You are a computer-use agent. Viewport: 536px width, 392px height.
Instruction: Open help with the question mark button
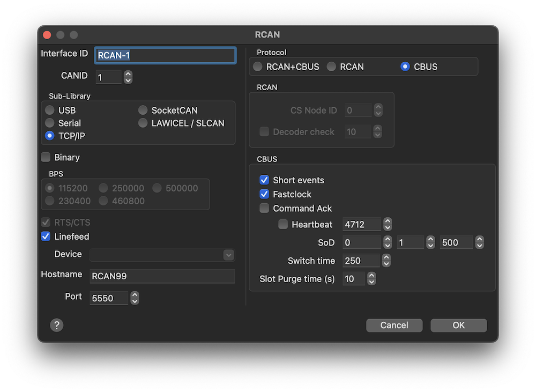coord(56,325)
